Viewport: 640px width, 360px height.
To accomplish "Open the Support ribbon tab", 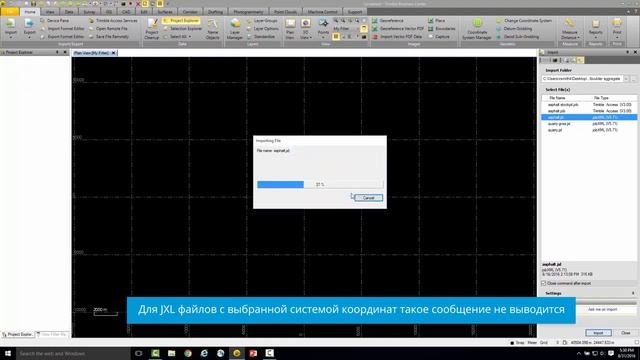I will (354, 12).
